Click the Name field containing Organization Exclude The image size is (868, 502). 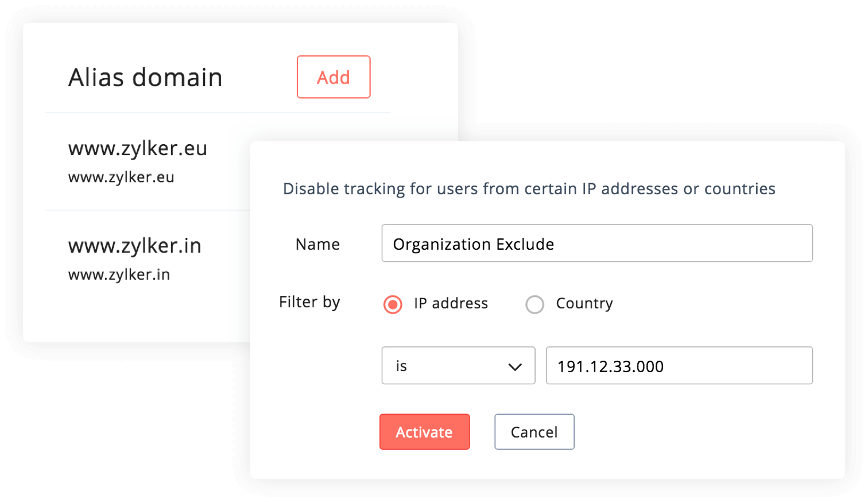pyautogui.click(x=597, y=244)
